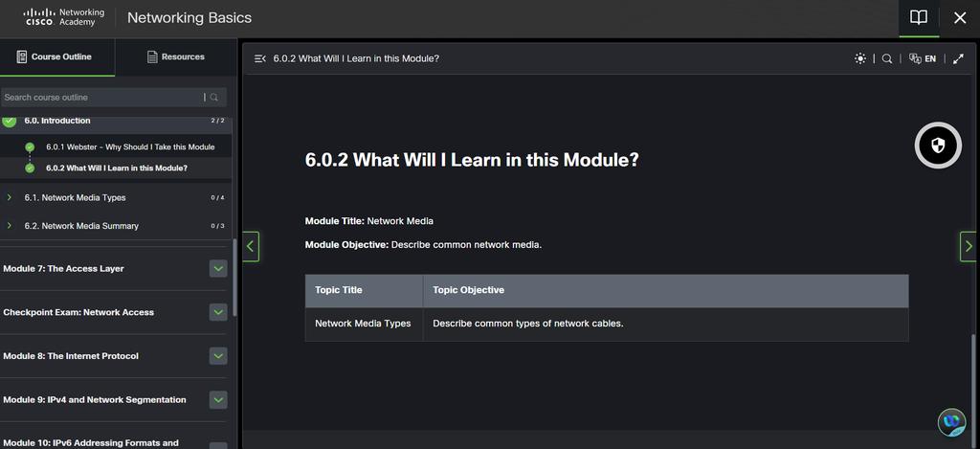Open 6.0.1 Webster - Why Should I Take this Module
The width and height of the screenshot is (980, 449).
click(130, 147)
